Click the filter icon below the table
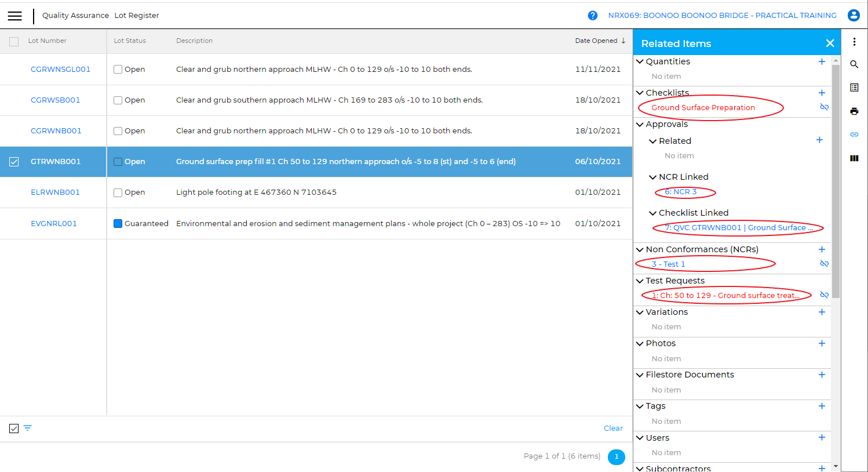 [x=28, y=429]
